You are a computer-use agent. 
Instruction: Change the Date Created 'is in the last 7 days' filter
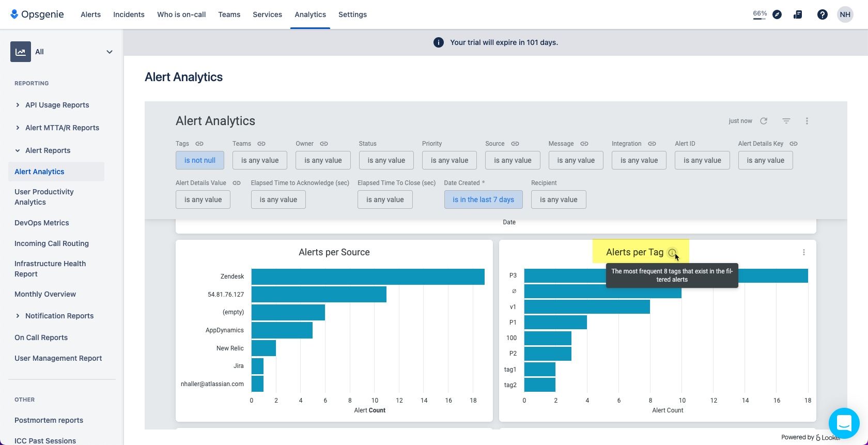(483, 200)
